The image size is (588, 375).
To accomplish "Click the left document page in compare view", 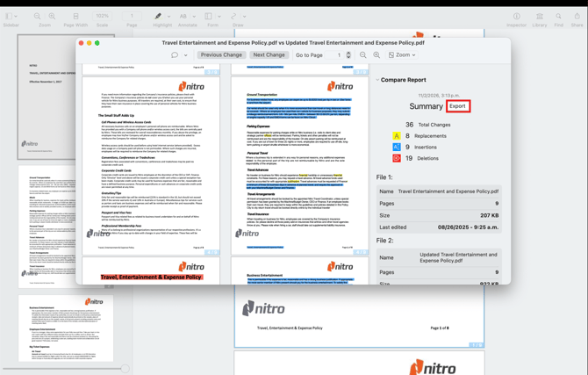I will (151, 166).
